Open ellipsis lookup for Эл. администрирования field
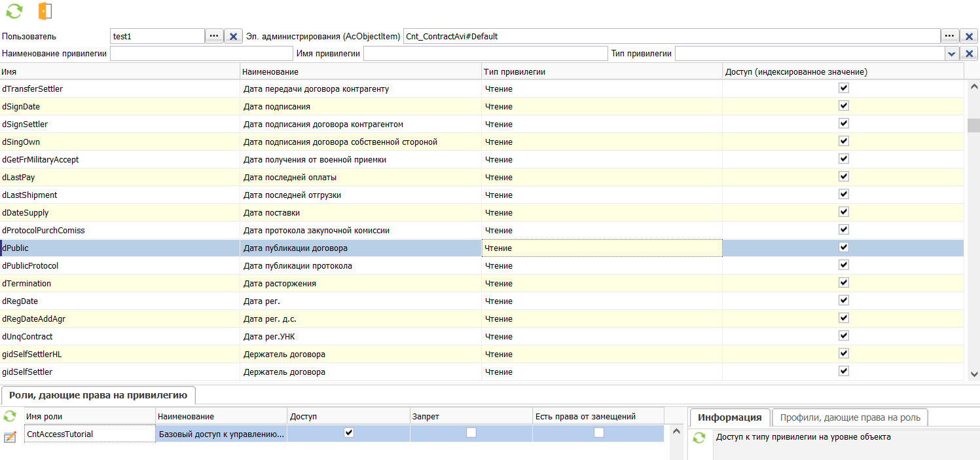This screenshot has width=980, height=460. [950, 36]
